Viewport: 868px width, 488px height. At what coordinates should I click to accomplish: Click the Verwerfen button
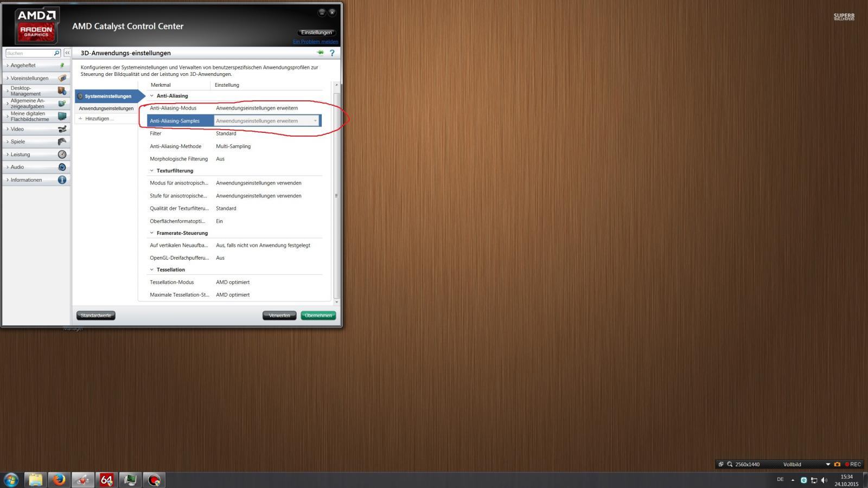pyautogui.click(x=279, y=316)
